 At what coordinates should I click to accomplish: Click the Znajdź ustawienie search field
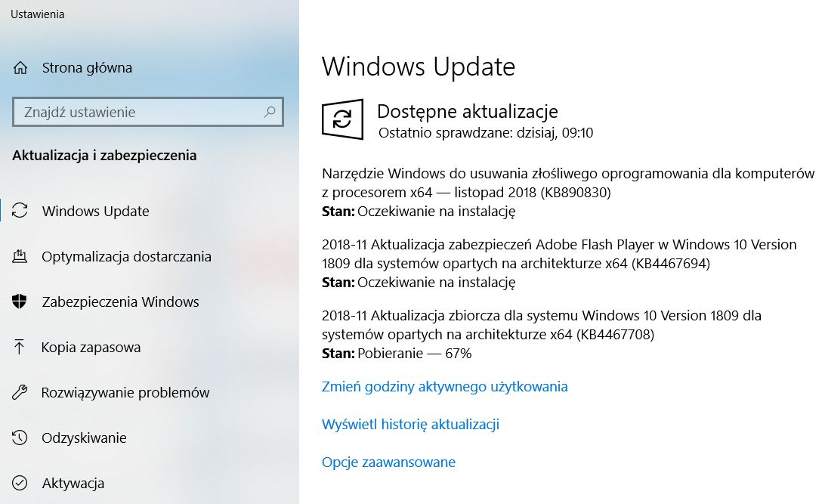click(x=136, y=111)
